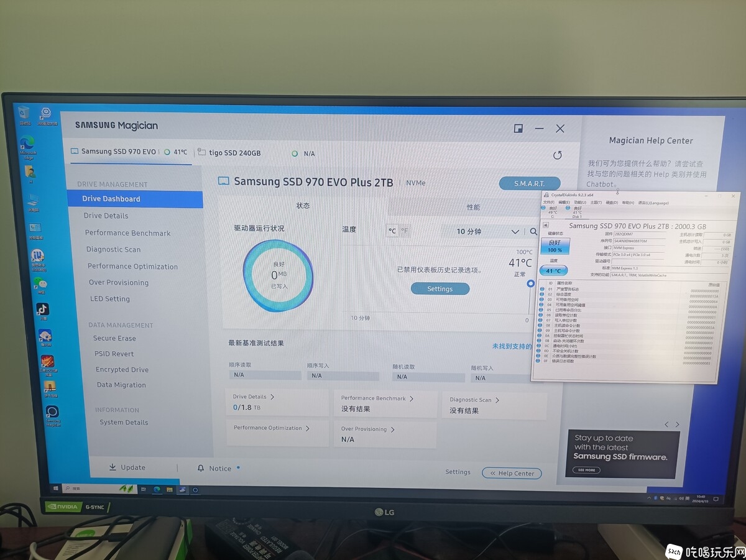746x560 pixels.
Task: Open File Explorer from the taskbar
Action: [169, 489]
